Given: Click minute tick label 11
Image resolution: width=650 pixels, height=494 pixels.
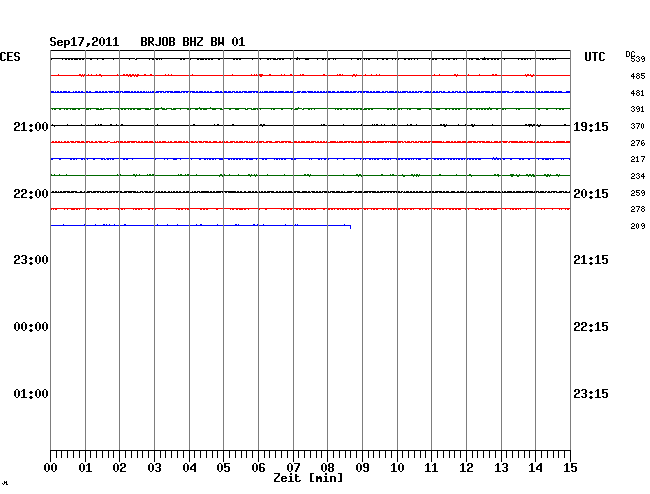Looking at the screenshot, I should pyautogui.click(x=431, y=468).
